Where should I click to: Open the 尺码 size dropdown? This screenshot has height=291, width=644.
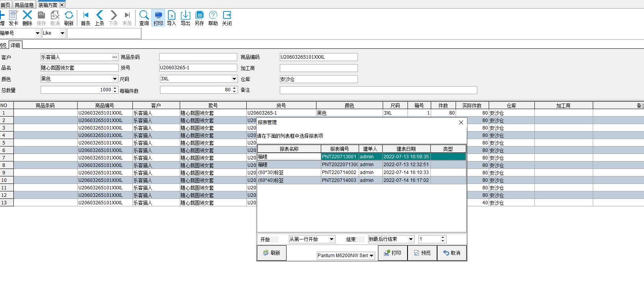[234, 79]
